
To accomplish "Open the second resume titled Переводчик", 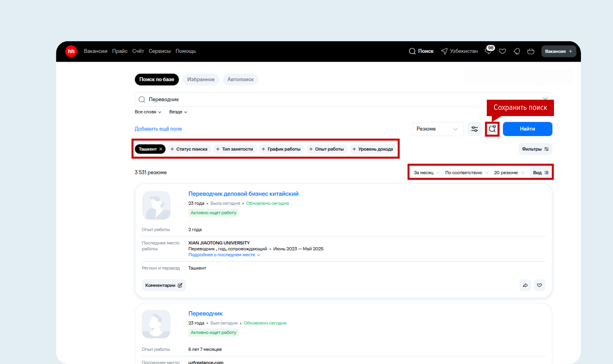I will [205, 314].
